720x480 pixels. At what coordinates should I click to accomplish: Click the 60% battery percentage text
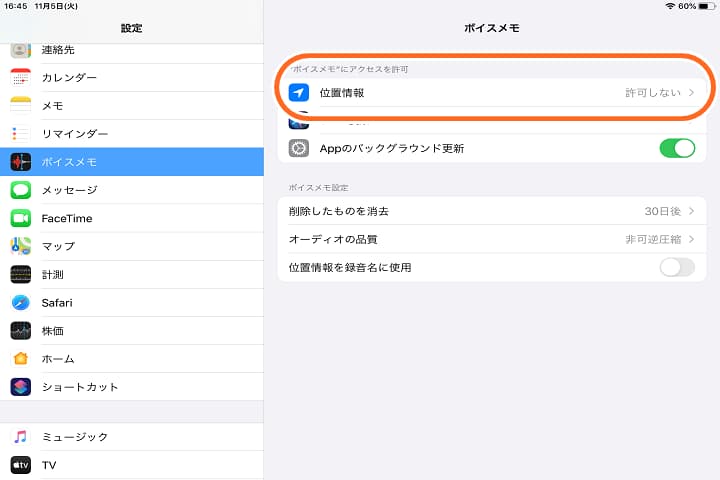[687, 6]
